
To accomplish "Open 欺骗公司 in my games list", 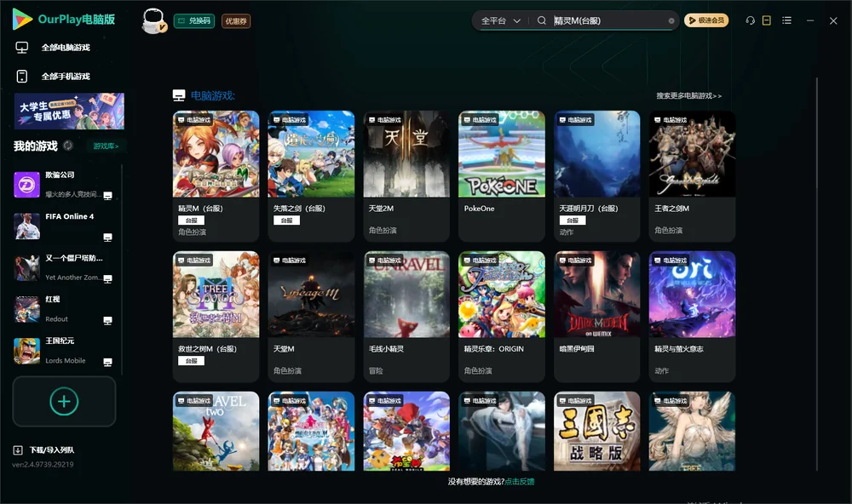I will coord(64,185).
